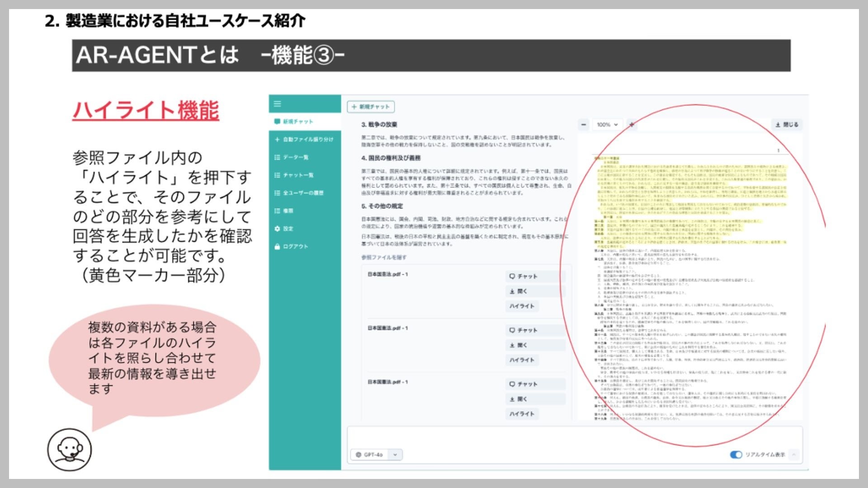Viewport: 868px width, 488px height.
Task: Click ハイライト button of the second file
Action: 522,360
